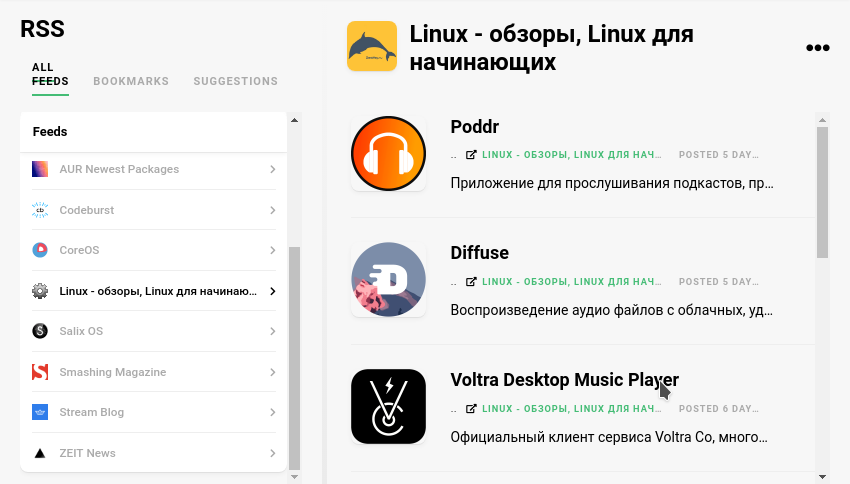Open the Poddr article title
Screen dimensions: 850x484
[x=474, y=126]
